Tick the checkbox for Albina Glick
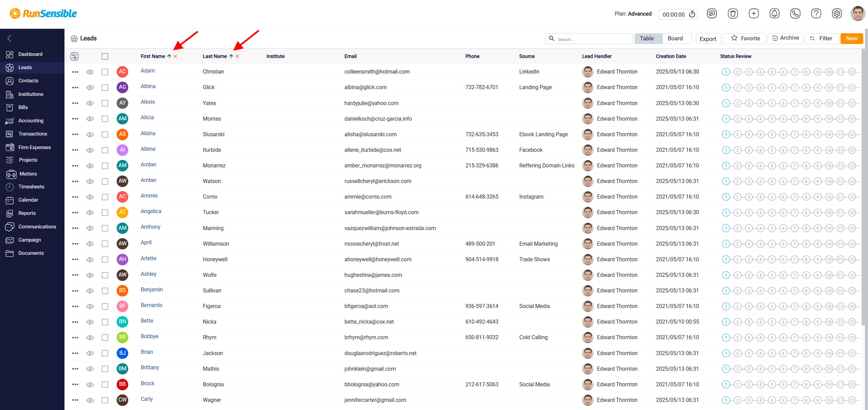The image size is (868, 410). pyautogui.click(x=105, y=87)
